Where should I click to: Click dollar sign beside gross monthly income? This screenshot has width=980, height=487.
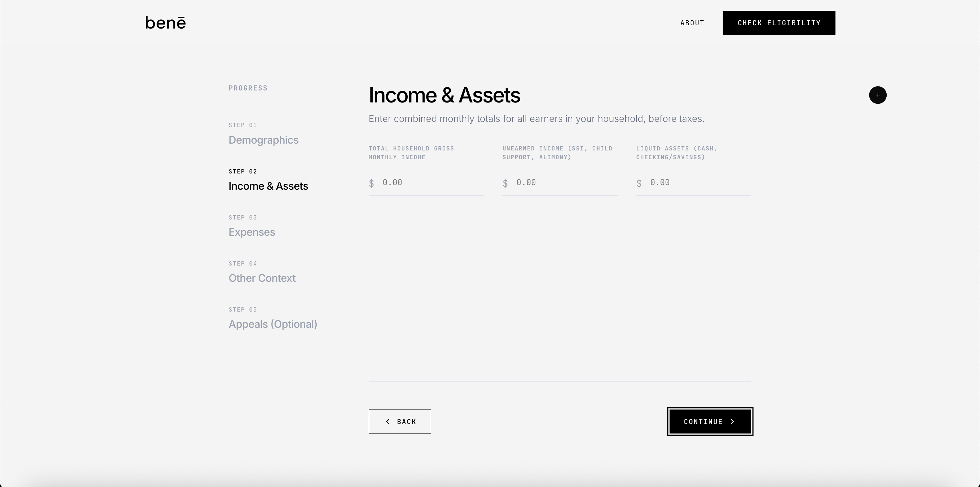[371, 183]
